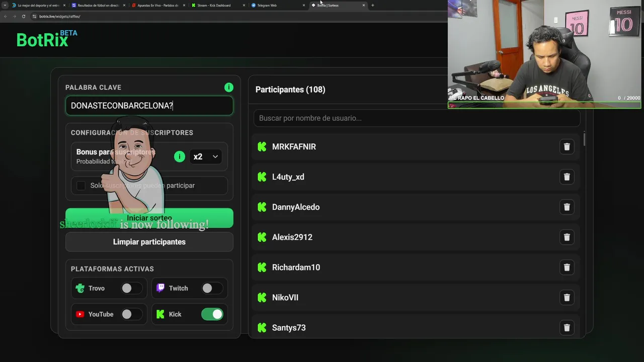Delete Santys73 with its trash icon
Screen dimensions: 644x362
click(567, 328)
